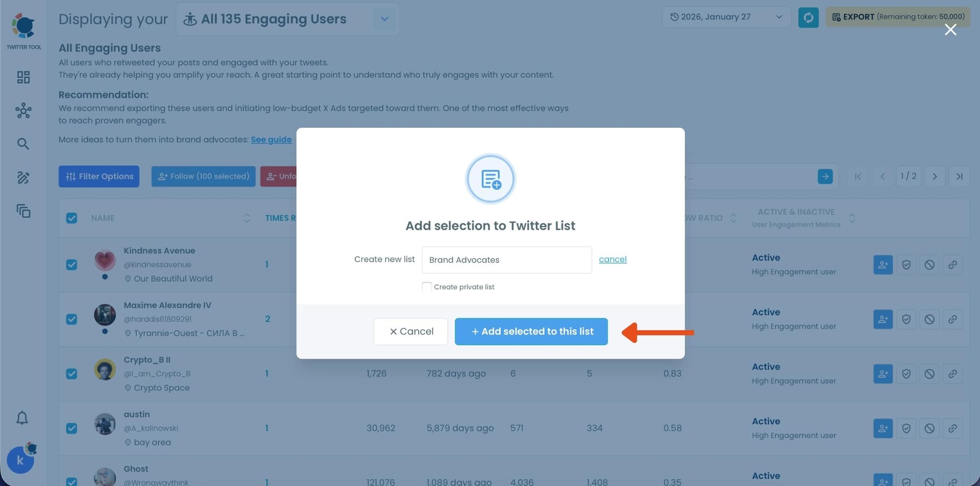Click Add selected to this list

pyautogui.click(x=531, y=331)
